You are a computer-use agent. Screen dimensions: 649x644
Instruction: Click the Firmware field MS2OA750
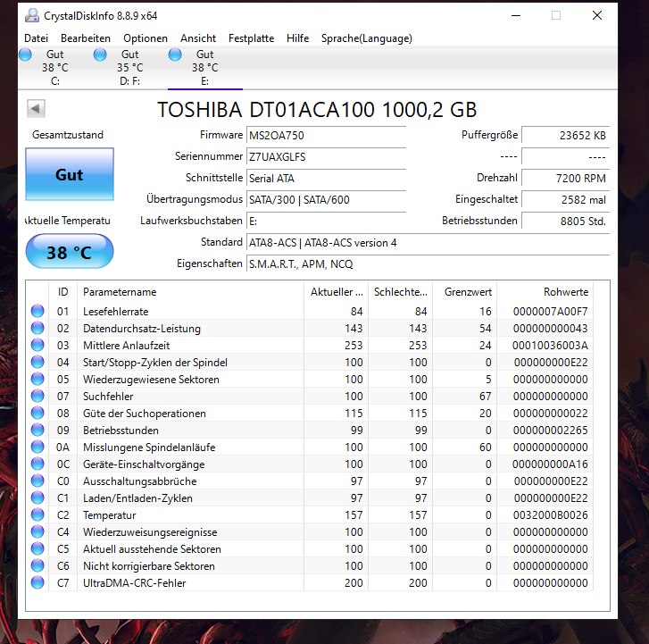326,136
